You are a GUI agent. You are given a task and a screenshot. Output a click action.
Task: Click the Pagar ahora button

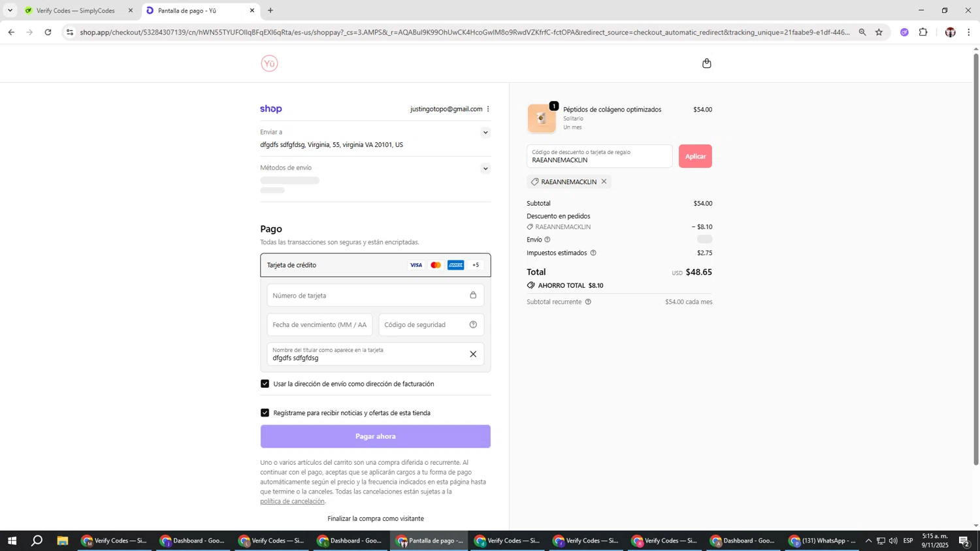click(x=375, y=436)
